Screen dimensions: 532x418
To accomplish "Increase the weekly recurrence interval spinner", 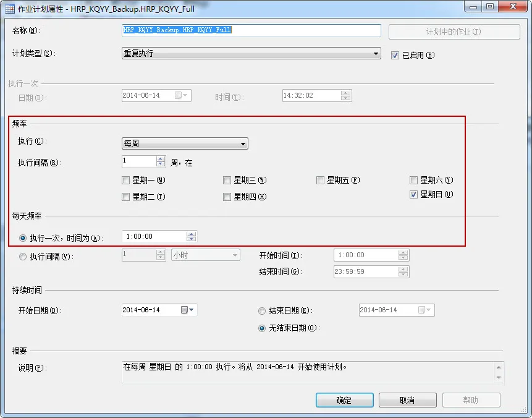I will click(x=161, y=158).
